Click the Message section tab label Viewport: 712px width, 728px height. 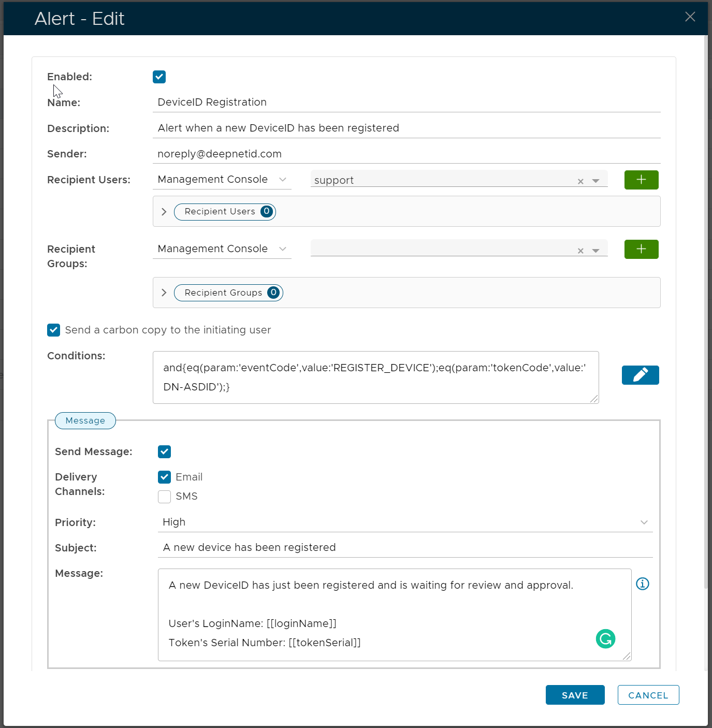[x=85, y=420]
